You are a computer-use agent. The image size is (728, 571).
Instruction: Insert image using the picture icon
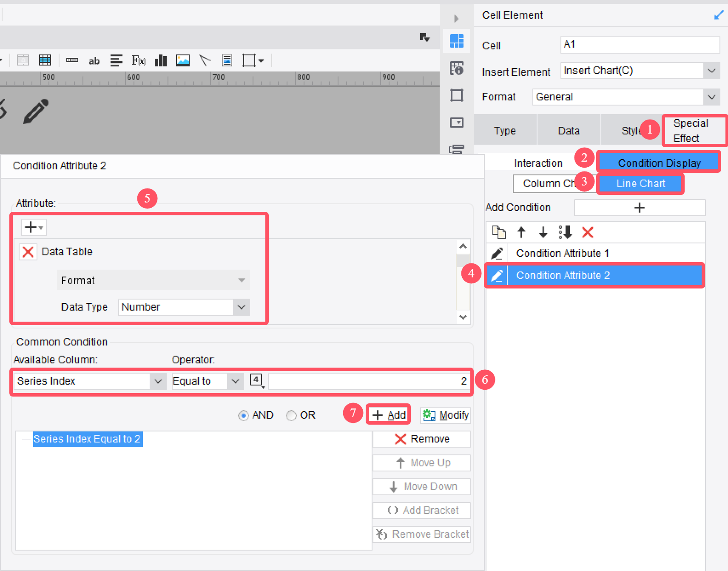(x=183, y=60)
